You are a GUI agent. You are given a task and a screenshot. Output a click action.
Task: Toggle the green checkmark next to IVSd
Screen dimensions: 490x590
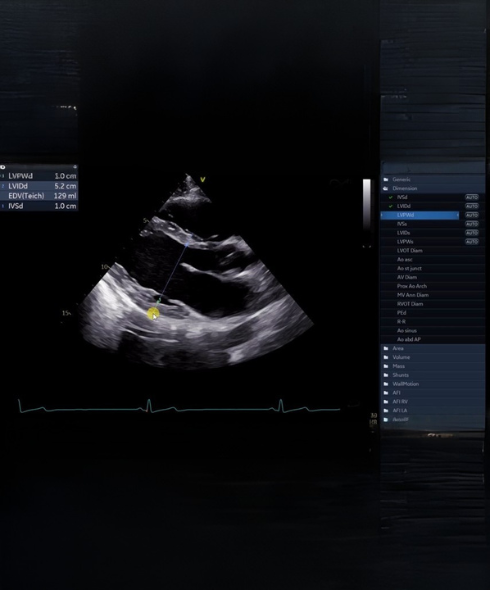391,197
